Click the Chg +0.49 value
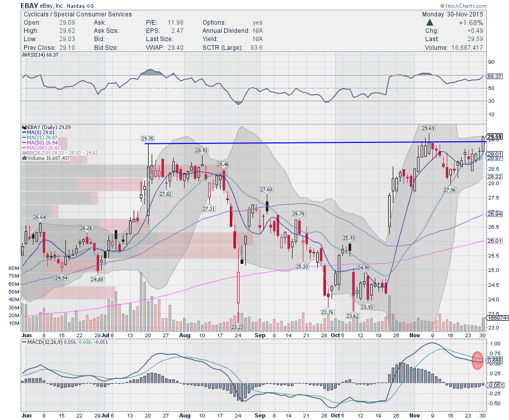 pos(475,31)
